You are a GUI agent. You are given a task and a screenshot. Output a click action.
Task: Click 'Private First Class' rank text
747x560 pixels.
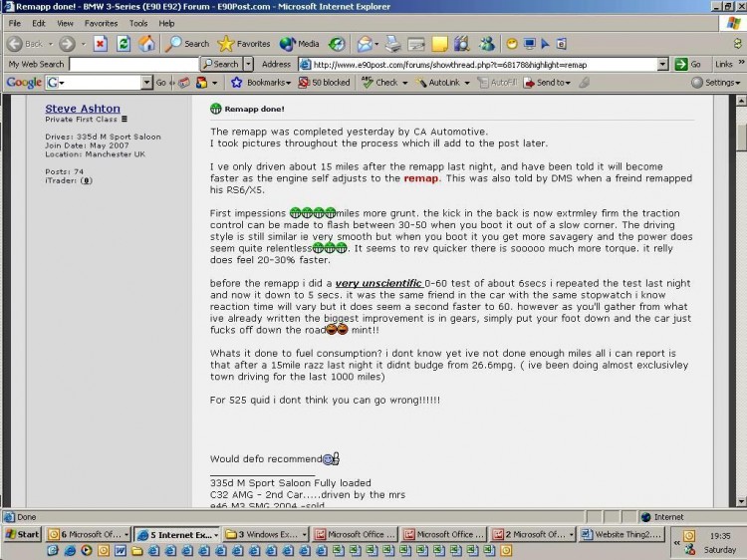tap(81, 120)
